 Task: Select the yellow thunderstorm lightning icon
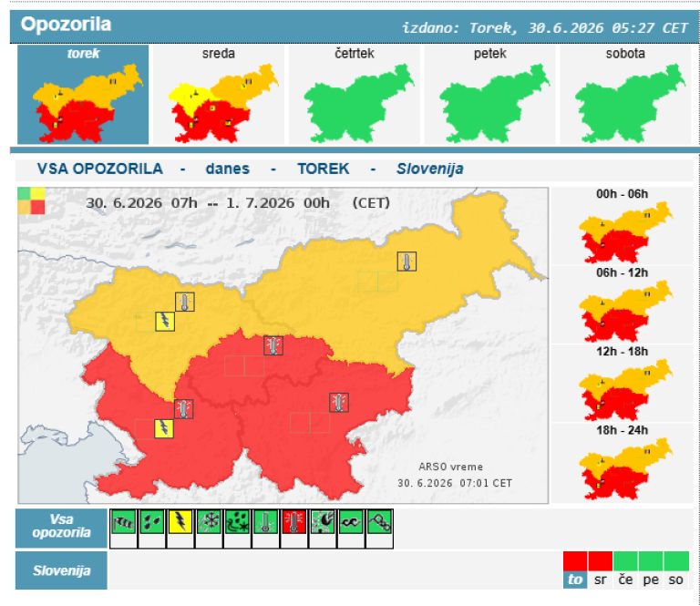click(180, 521)
